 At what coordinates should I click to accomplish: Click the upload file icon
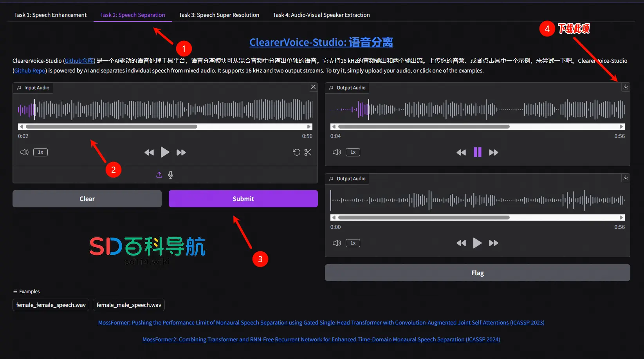(159, 175)
